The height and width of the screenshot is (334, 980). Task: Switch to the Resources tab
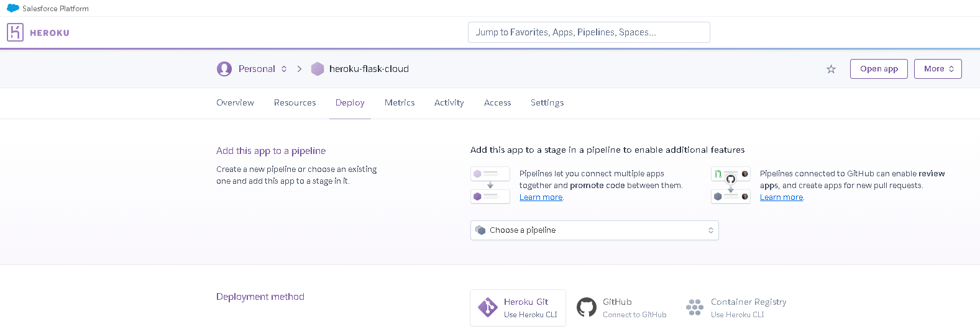(295, 103)
